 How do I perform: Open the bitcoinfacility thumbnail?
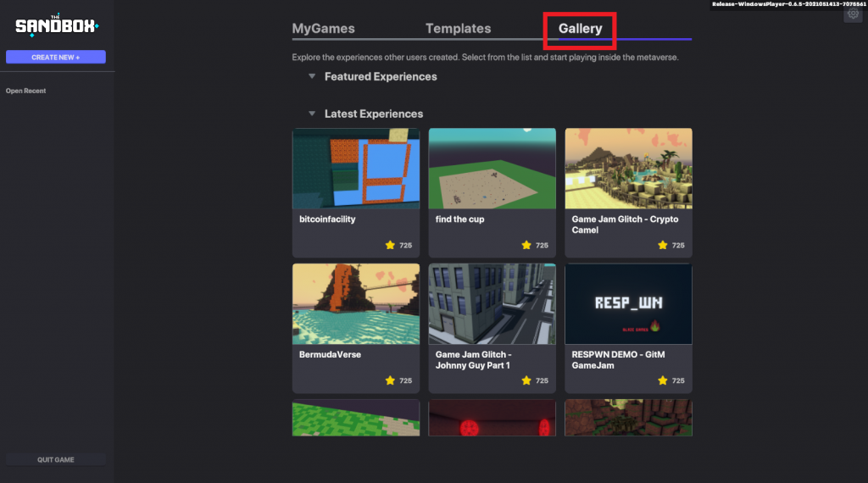(356, 169)
